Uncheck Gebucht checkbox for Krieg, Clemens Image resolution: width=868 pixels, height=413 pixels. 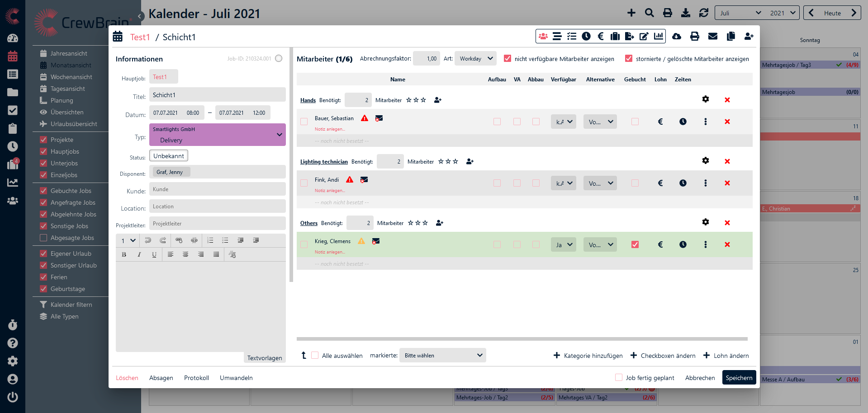click(635, 245)
